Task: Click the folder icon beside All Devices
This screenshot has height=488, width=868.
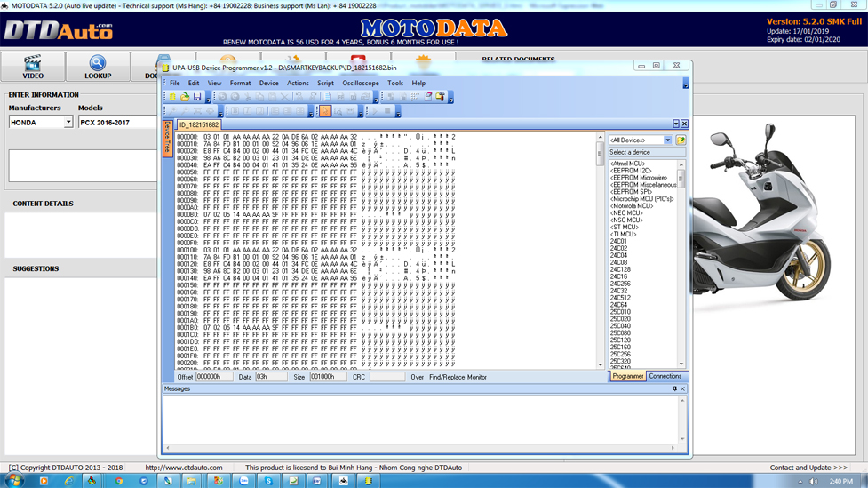Action: 681,140
